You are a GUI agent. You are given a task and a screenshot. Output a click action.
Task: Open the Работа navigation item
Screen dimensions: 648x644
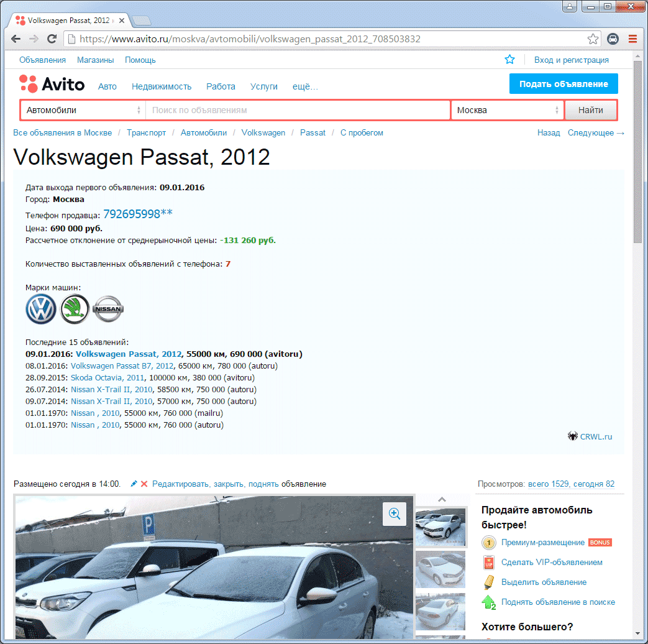(x=221, y=86)
